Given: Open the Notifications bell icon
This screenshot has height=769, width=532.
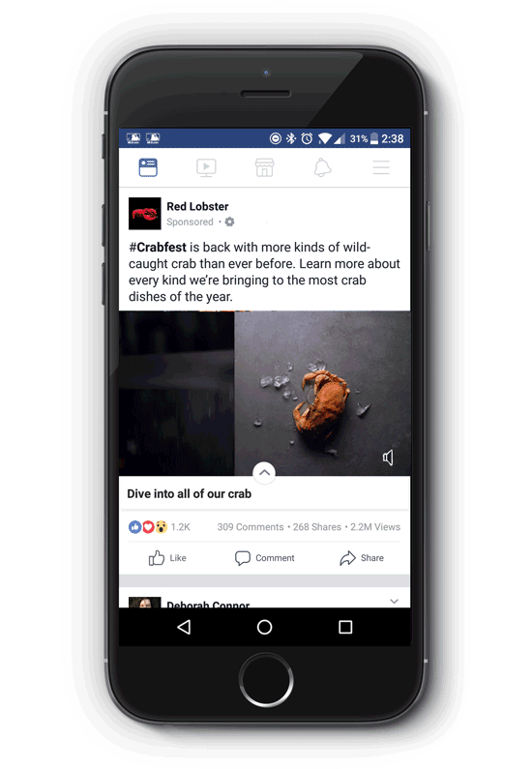Looking at the screenshot, I should tap(323, 167).
